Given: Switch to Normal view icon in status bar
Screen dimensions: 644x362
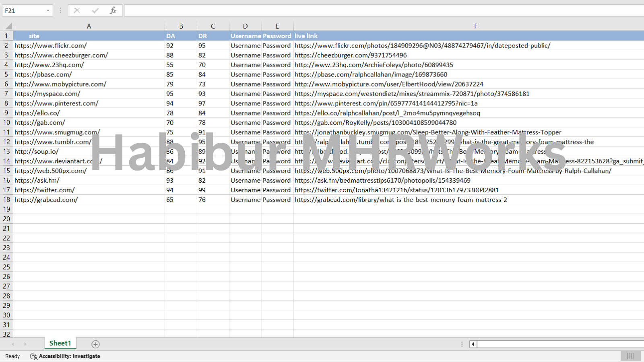Looking at the screenshot, I should click(630, 356).
